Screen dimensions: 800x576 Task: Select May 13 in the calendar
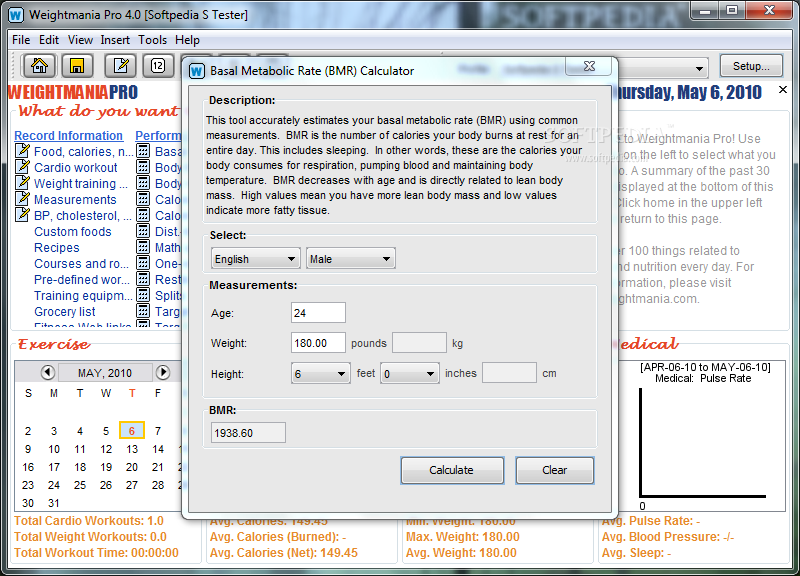pyautogui.click(x=132, y=449)
